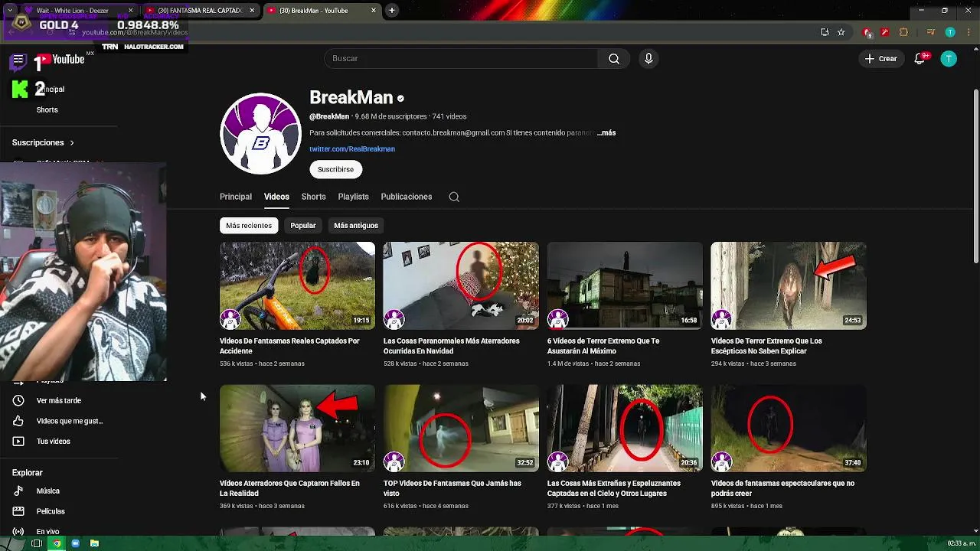980x551 pixels.
Task: Open Shorts in left sidebar
Action: click(47, 109)
